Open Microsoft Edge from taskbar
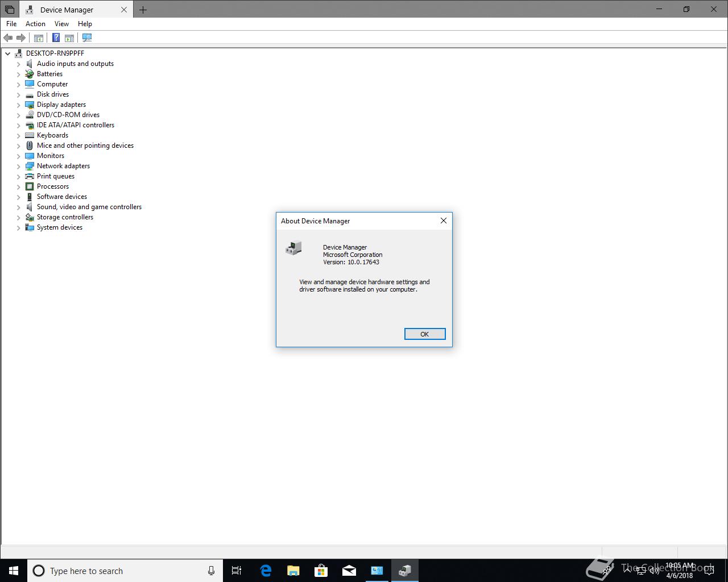The height and width of the screenshot is (582, 728). pos(266,571)
